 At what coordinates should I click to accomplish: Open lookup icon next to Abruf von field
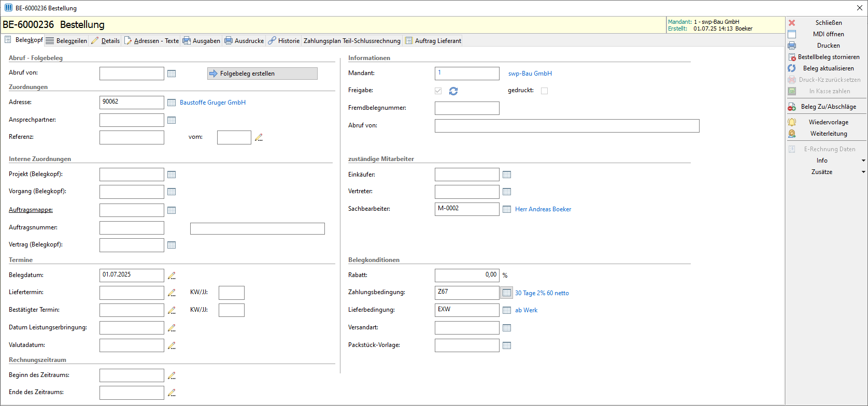click(172, 74)
